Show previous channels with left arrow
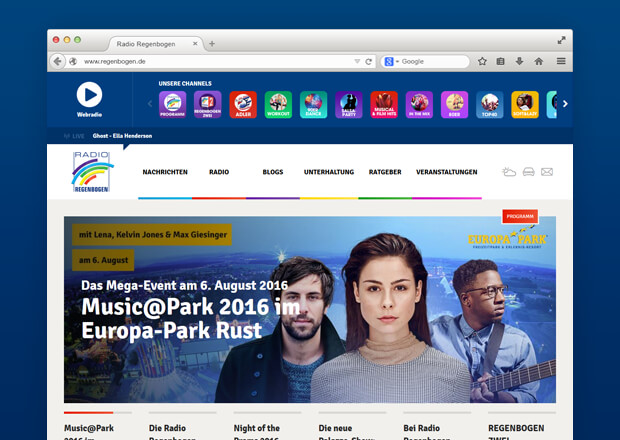The height and width of the screenshot is (440, 620). (150, 104)
